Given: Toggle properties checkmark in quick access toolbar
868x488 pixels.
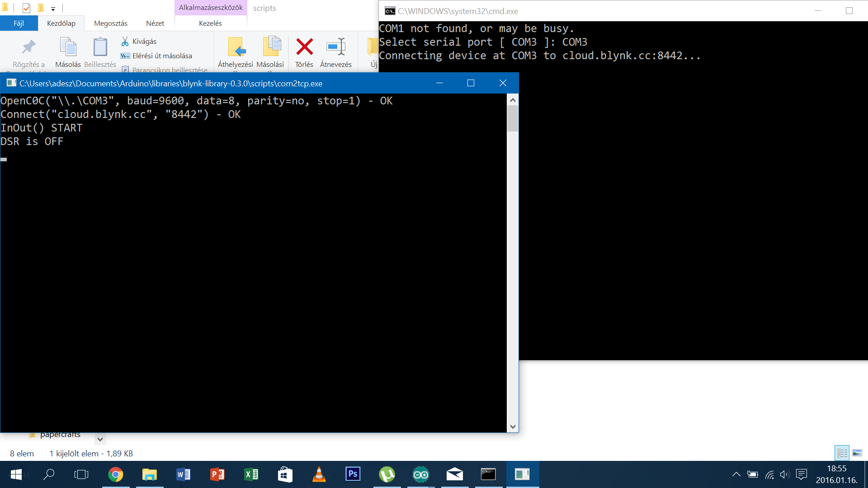Looking at the screenshot, I should coord(26,8).
